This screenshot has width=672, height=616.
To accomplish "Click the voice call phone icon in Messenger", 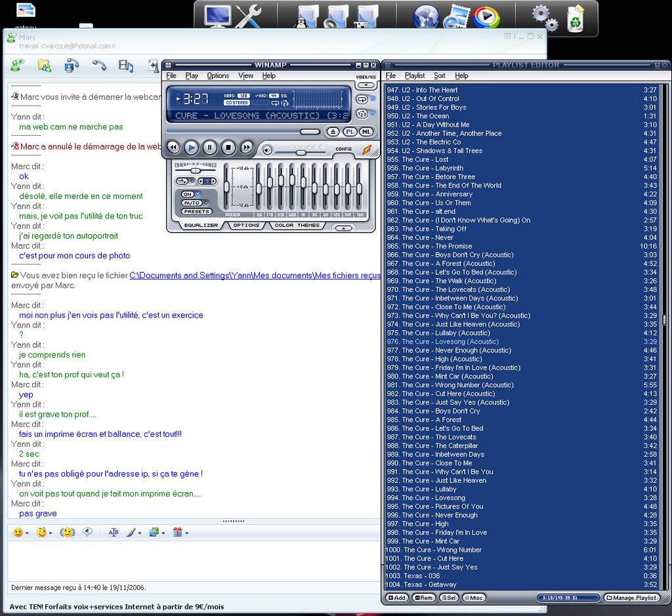I will pyautogui.click(x=99, y=65).
